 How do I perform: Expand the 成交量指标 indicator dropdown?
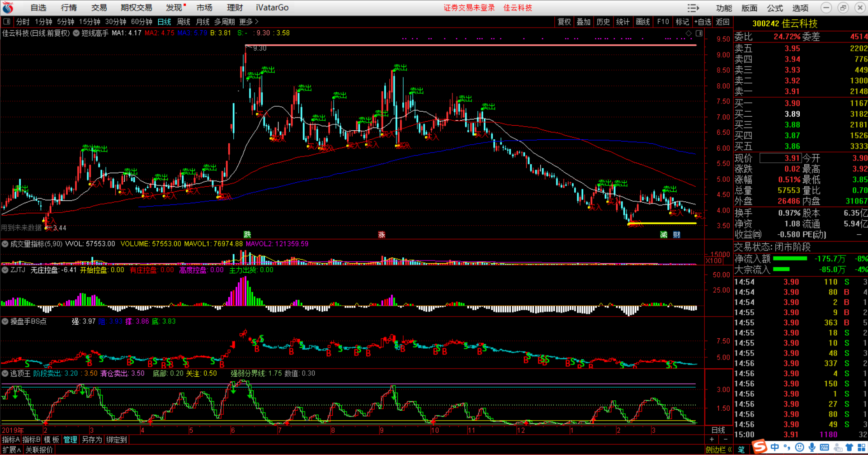click(x=5, y=244)
